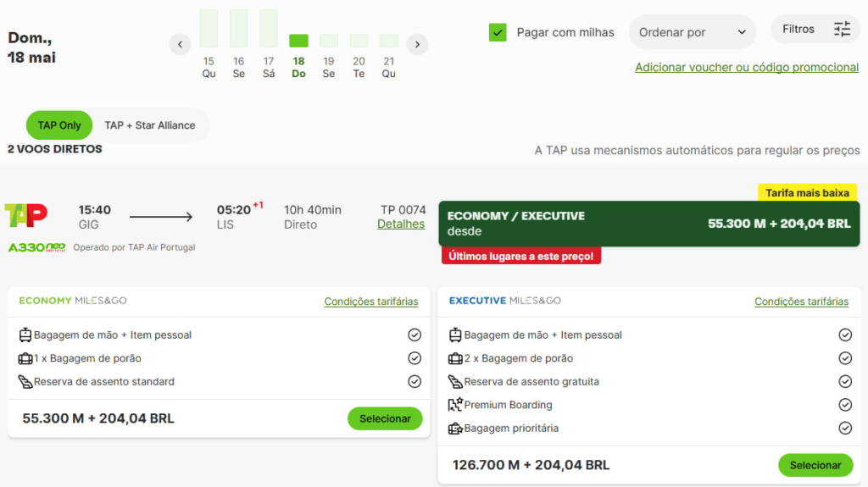Click departure time 15:40 GIG
The image size is (868, 487).
click(94, 217)
